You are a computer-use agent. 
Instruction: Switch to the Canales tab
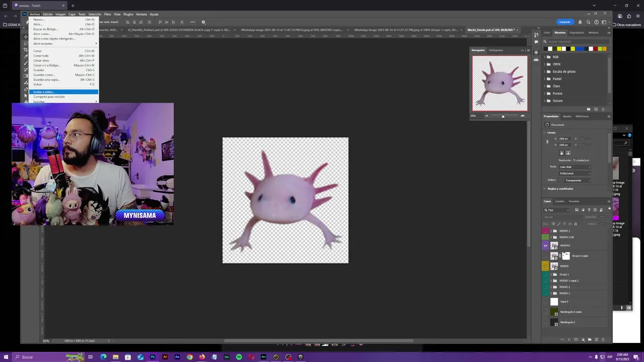[x=560, y=201]
